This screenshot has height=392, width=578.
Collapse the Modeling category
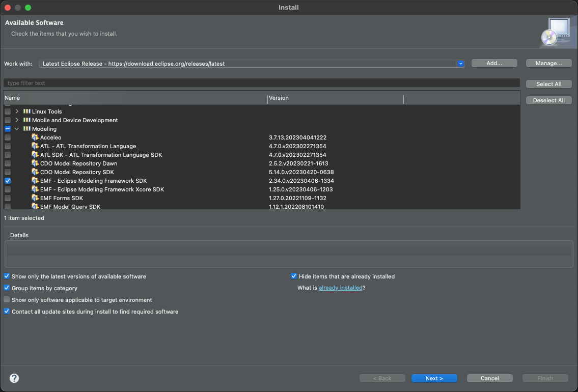coord(17,129)
